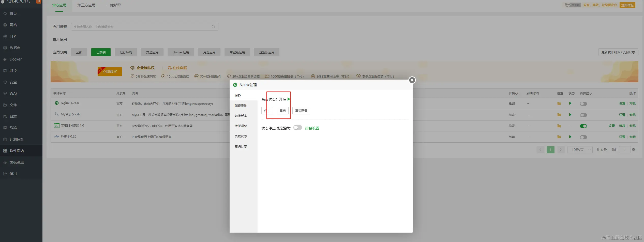Screen dimensions: 644x242
Task: Open the PHP 8.0.26 folder location icon
Action: pos(559,137)
